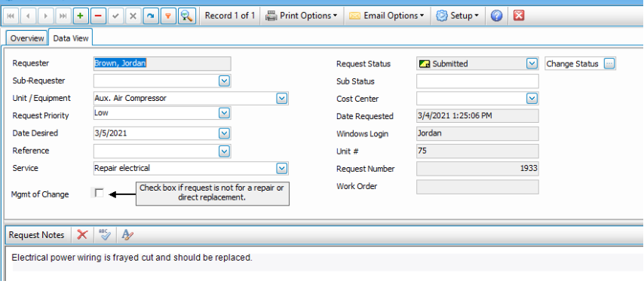This screenshot has width=644, height=287.
Task: Jump to last record button
Action: 63,17
